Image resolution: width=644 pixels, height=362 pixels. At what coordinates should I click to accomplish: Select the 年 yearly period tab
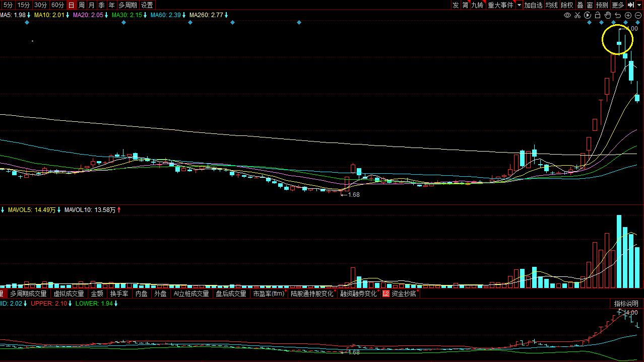point(111,5)
